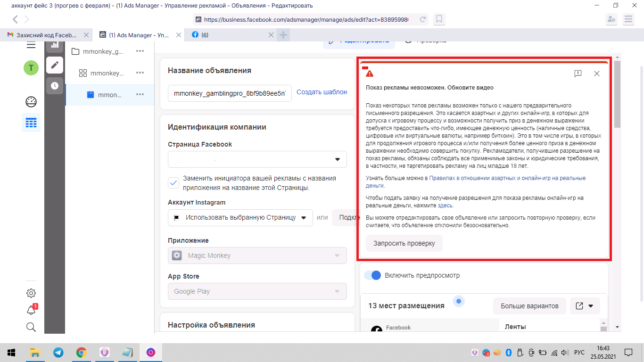Open Telegram from the taskbar
This screenshot has height=362, width=644.
click(x=58, y=352)
